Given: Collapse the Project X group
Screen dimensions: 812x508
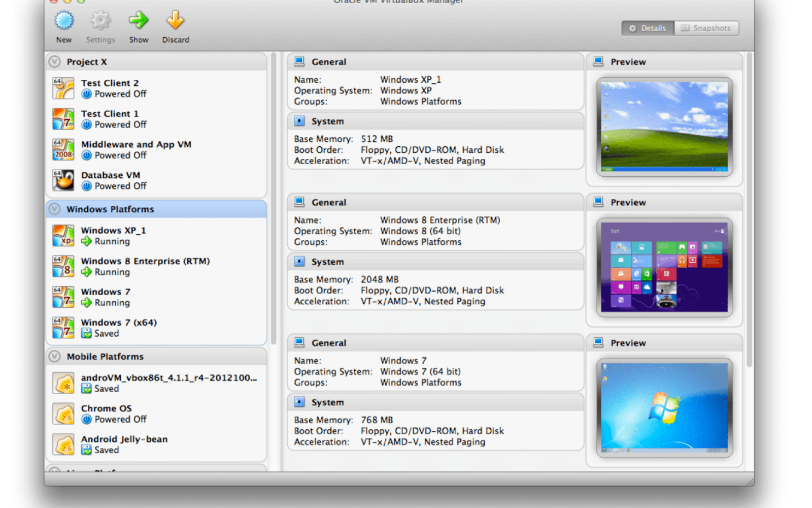Looking at the screenshot, I should tap(54, 62).
